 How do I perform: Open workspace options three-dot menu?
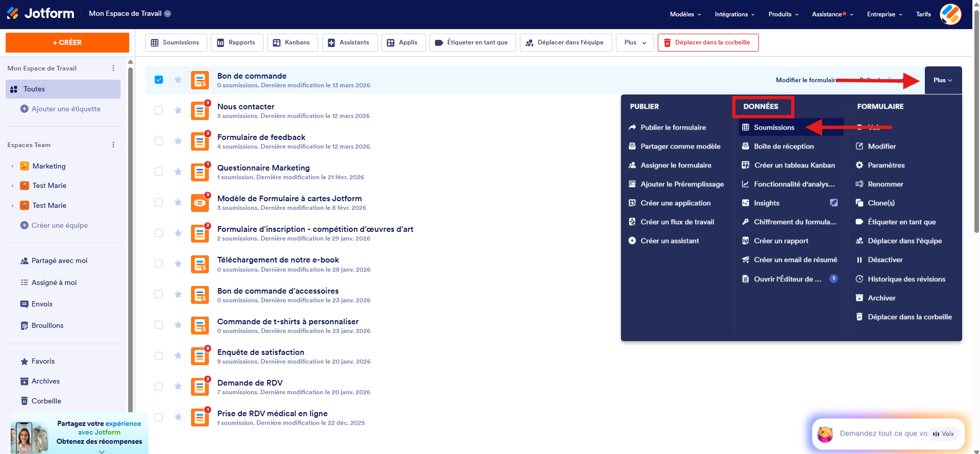113,68
